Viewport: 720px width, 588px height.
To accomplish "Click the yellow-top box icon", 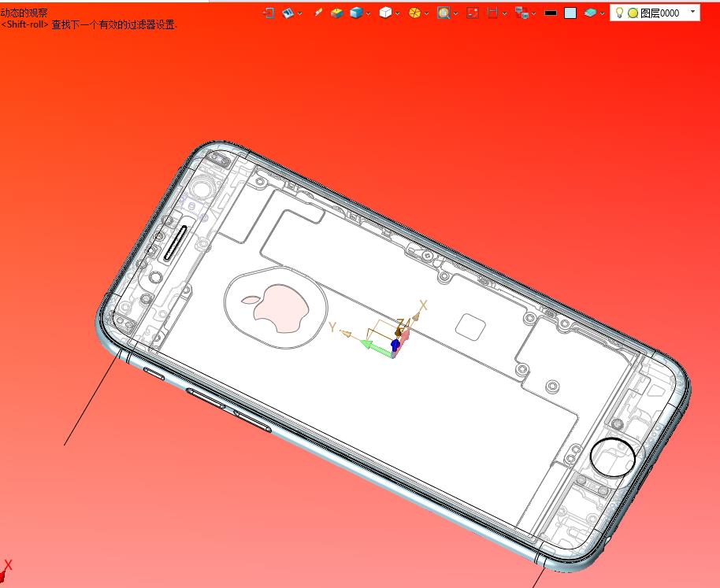I will 337,13.
